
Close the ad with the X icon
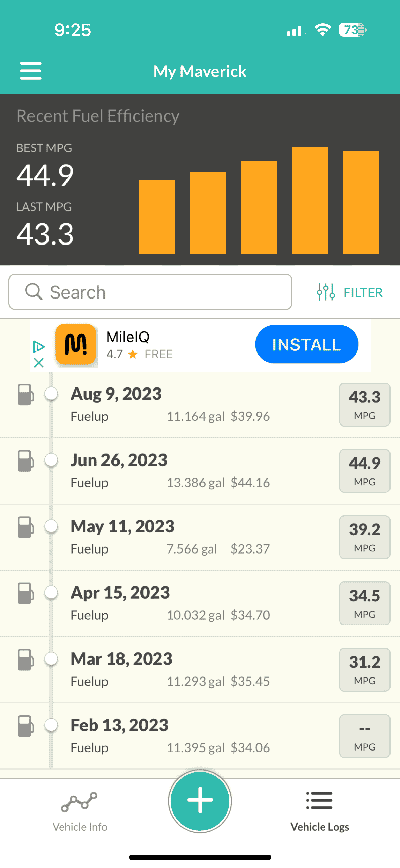click(39, 363)
